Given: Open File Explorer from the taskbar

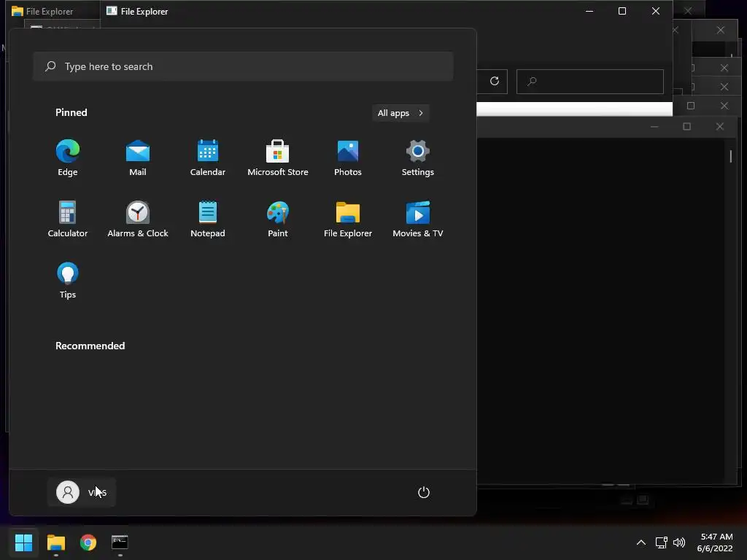Looking at the screenshot, I should (55, 542).
